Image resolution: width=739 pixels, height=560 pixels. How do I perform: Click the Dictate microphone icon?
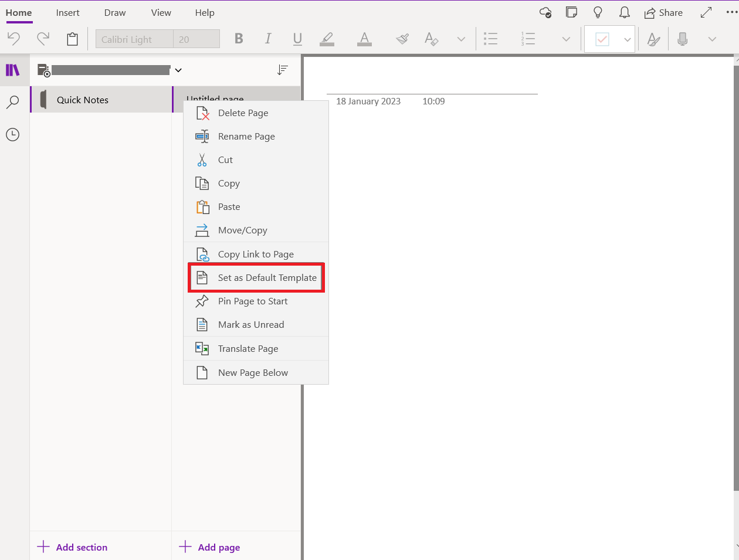(682, 39)
